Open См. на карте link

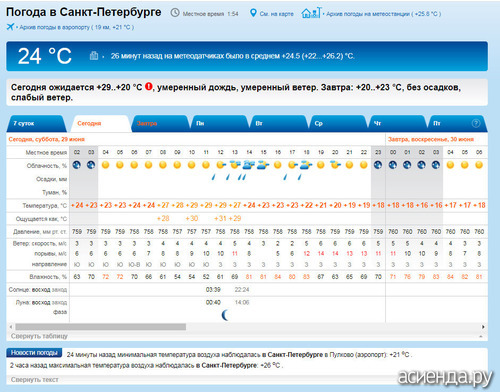pos(277,14)
